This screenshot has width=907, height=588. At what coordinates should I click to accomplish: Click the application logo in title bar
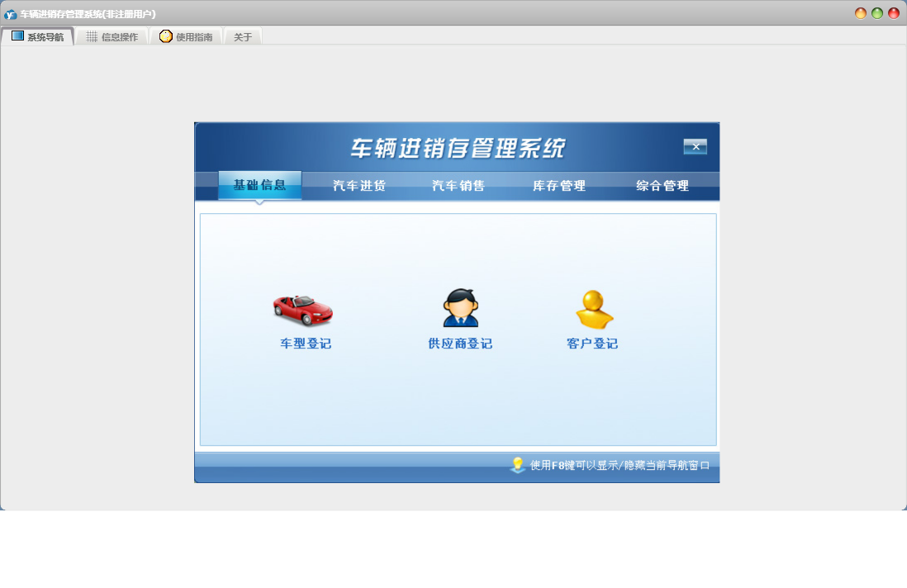coord(10,14)
